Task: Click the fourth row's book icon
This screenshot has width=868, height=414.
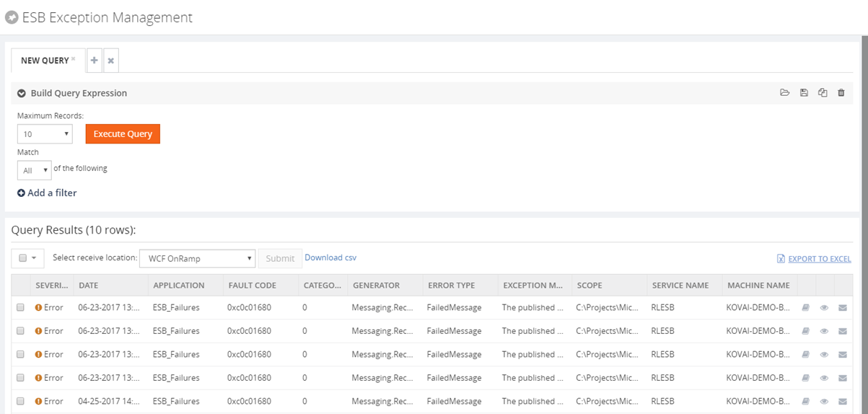Action: tap(806, 378)
